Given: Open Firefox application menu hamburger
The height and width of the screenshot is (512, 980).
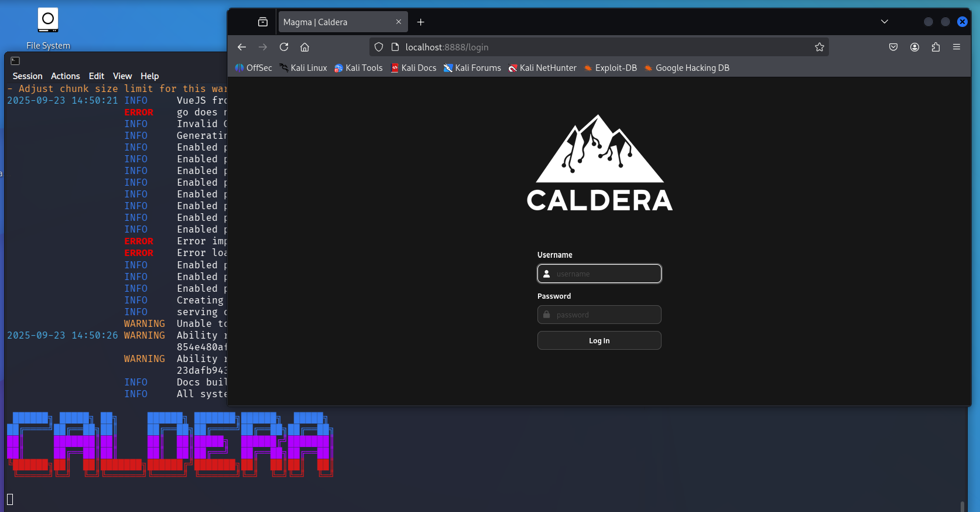Looking at the screenshot, I should [x=956, y=47].
